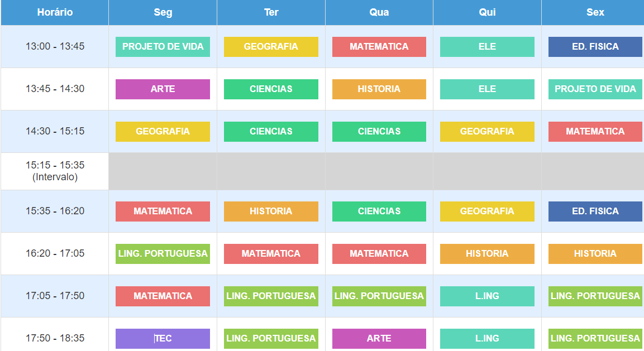
Task: Click the red MATEMATICA block at 13:00 Wednesday
Action: tap(379, 47)
